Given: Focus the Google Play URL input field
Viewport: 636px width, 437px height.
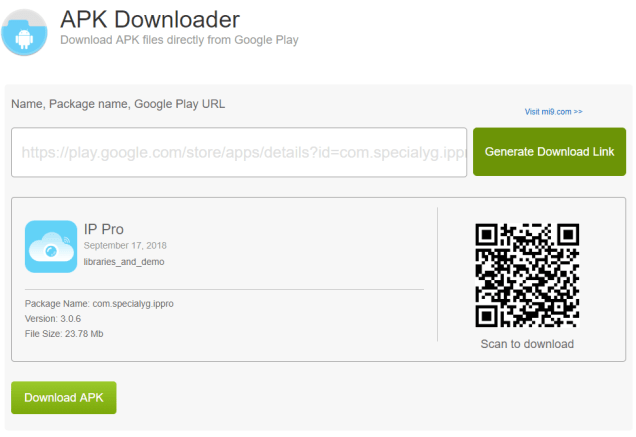Looking at the screenshot, I should (239, 152).
